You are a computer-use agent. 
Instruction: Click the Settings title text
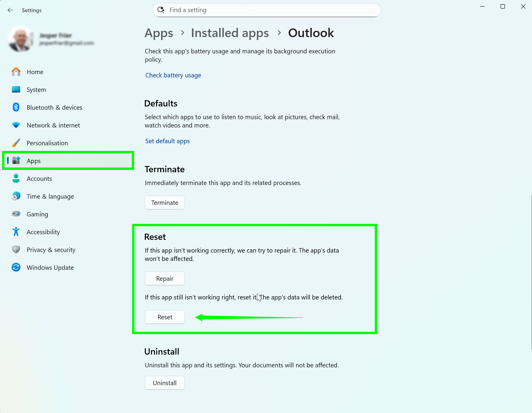[32, 10]
